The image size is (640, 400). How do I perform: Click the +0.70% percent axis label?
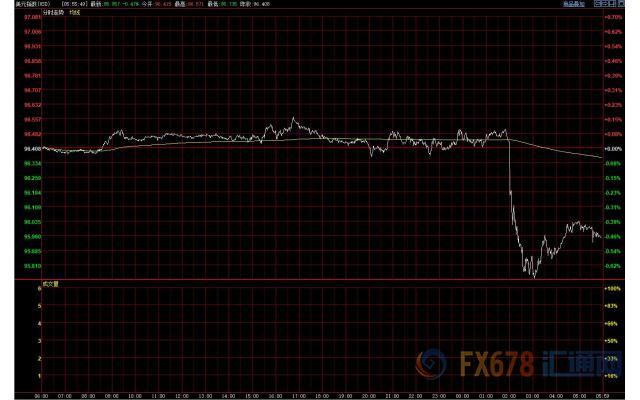coord(612,18)
